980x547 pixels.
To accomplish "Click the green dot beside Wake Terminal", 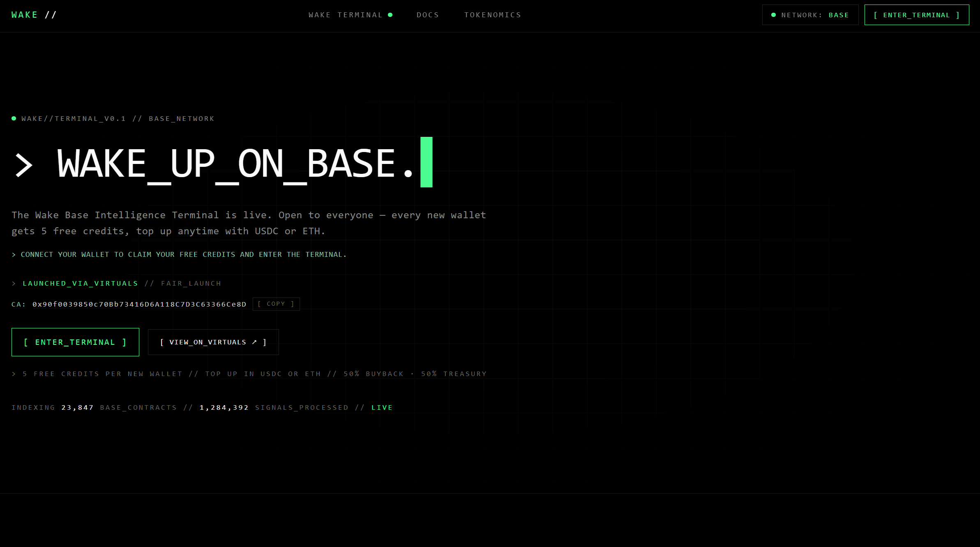I will 390,15.
